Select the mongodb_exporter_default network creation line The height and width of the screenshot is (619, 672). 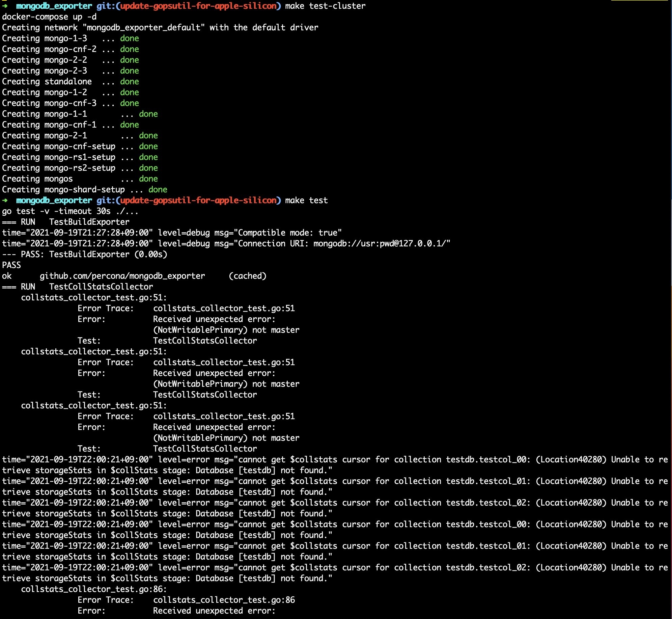(x=160, y=27)
